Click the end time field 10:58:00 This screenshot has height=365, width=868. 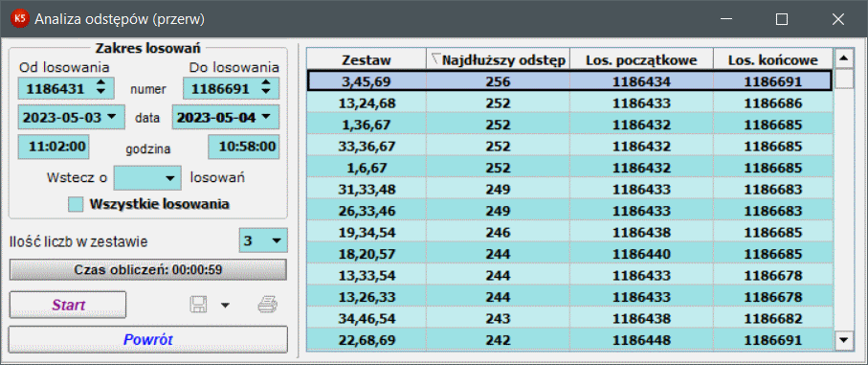point(244,147)
